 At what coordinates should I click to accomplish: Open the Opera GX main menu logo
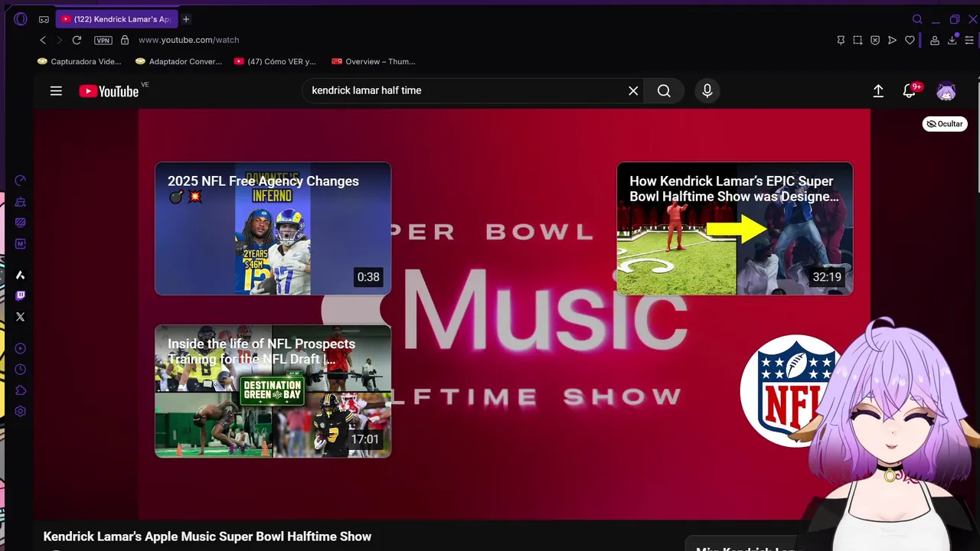[x=21, y=19]
